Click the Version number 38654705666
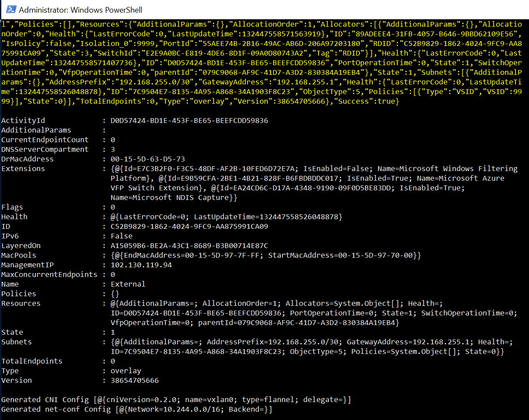529x420 pixels. click(135, 380)
